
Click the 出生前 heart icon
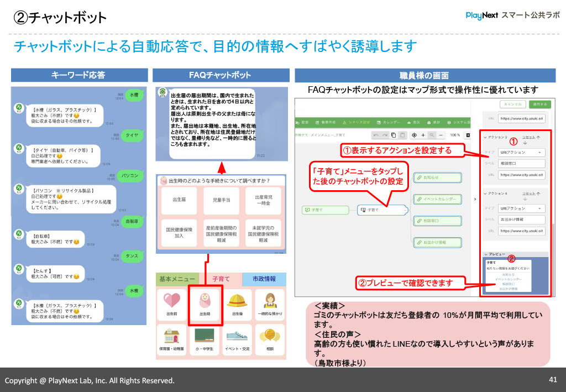coord(170,300)
